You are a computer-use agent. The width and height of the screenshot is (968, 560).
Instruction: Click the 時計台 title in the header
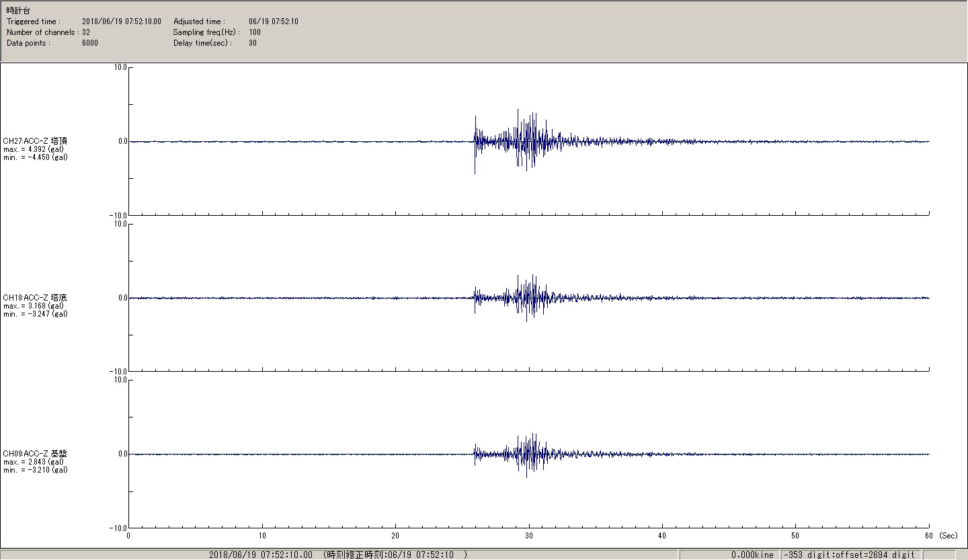coord(18,11)
